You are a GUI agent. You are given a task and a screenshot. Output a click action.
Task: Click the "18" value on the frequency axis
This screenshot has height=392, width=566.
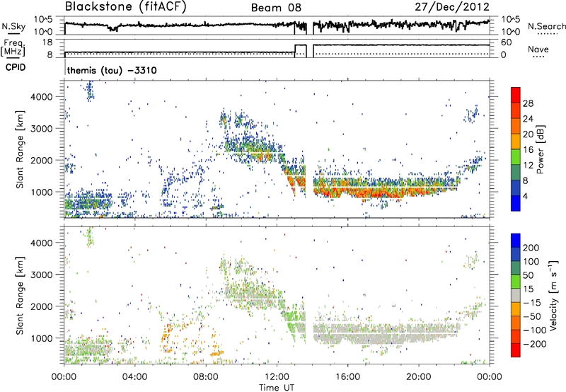pyautogui.click(x=47, y=42)
